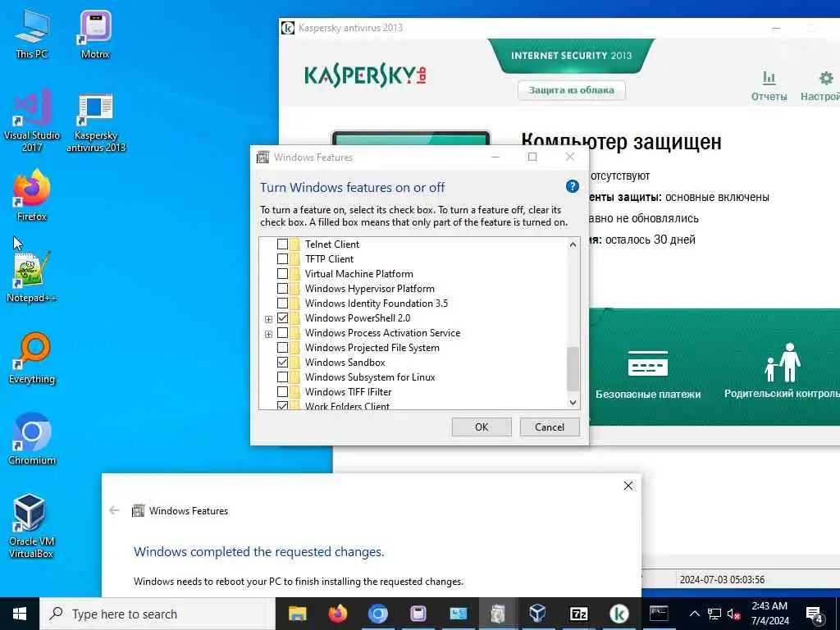The image size is (840, 630).
Task: Click the Windows Start button
Action: (20, 614)
